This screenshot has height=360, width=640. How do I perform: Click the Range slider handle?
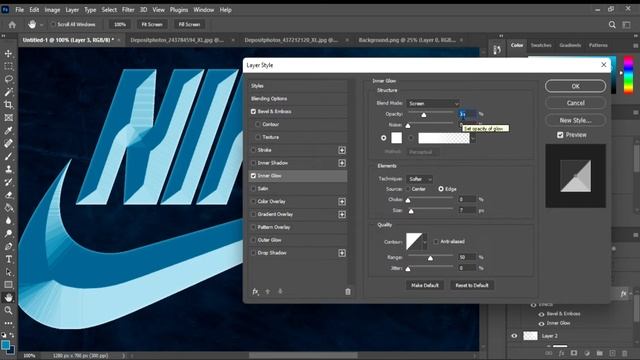[x=430, y=258]
